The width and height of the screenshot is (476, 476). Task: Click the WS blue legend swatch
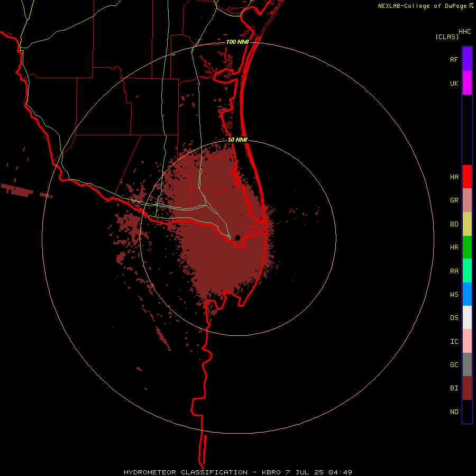(x=467, y=294)
